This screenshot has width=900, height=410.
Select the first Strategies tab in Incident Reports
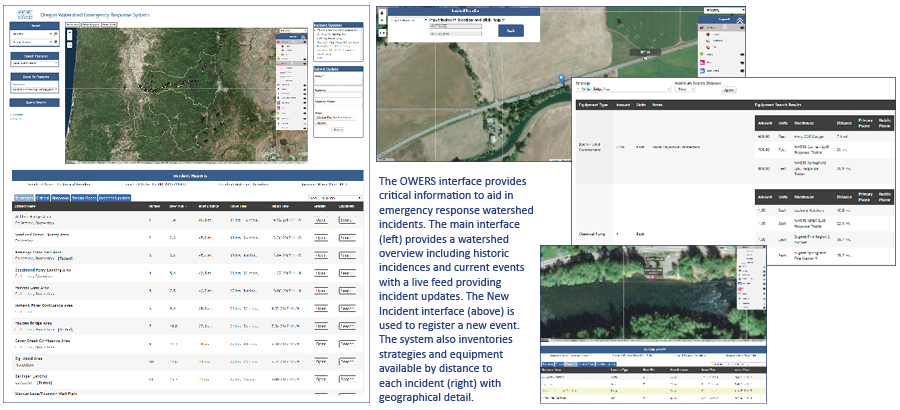coord(24,198)
